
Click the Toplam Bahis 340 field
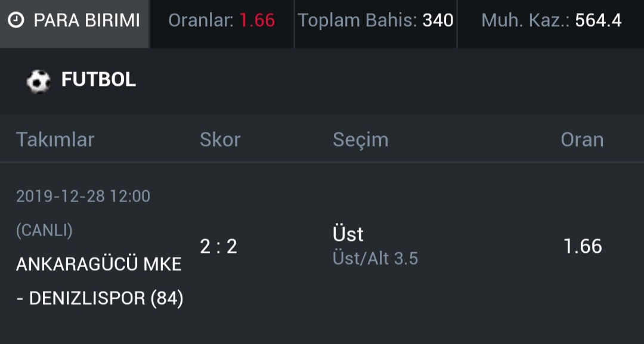coord(376,24)
